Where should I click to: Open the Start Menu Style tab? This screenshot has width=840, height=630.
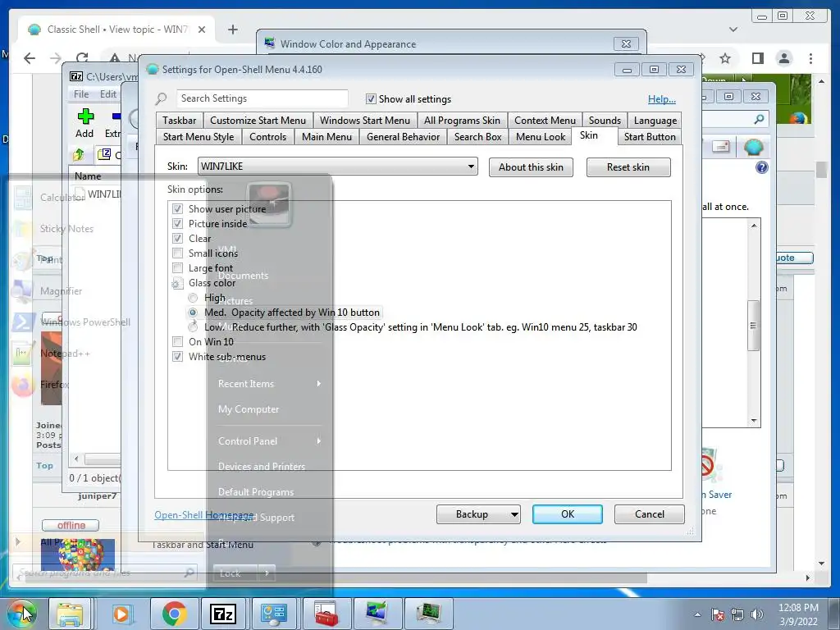pyautogui.click(x=199, y=137)
